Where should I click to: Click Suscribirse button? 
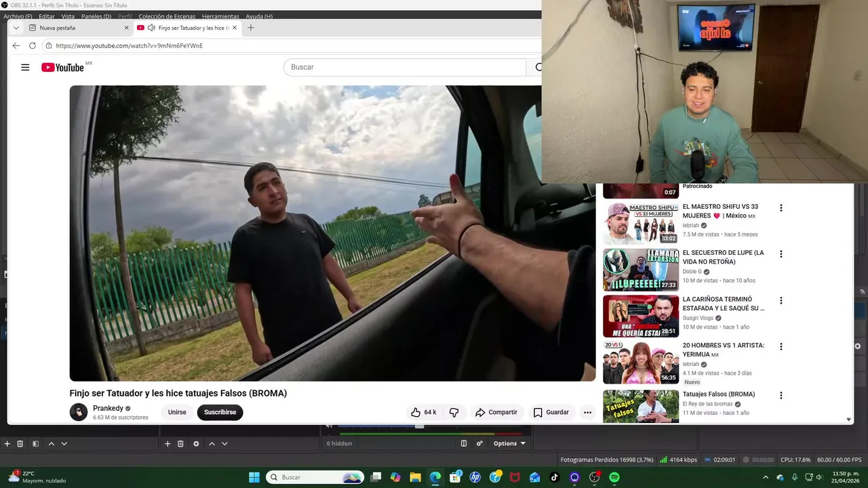(x=220, y=412)
